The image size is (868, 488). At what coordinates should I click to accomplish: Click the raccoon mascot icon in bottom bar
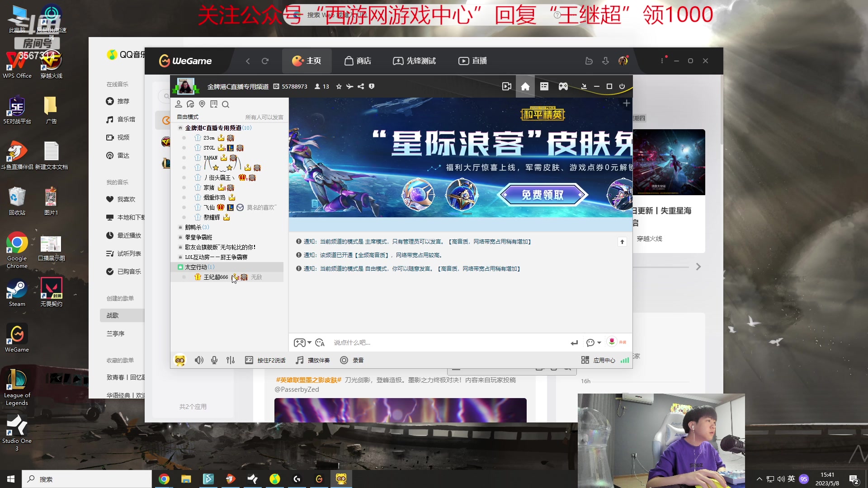[180, 360]
